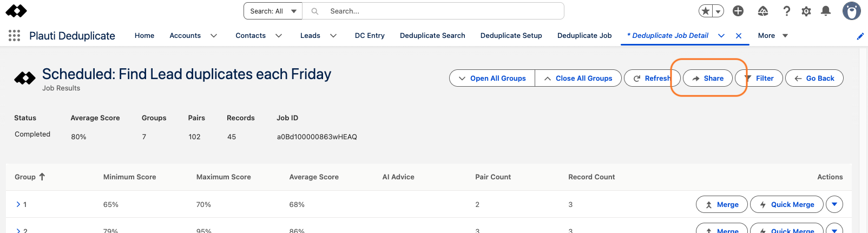Quick Merge group 1

pos(787,204)
